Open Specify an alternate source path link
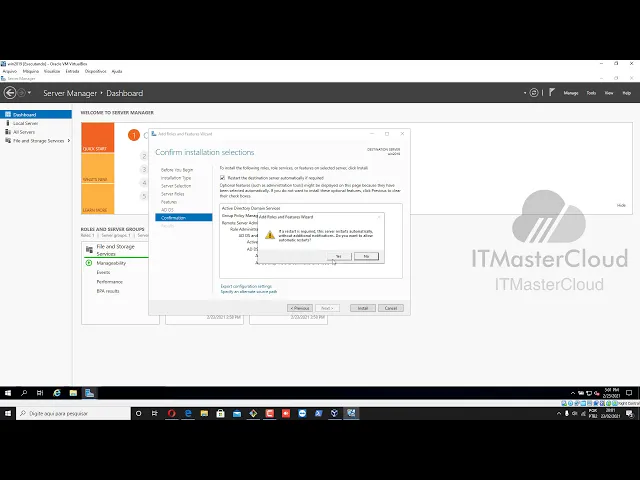This screenshot has height=480, width=640. tap(249, 291)
